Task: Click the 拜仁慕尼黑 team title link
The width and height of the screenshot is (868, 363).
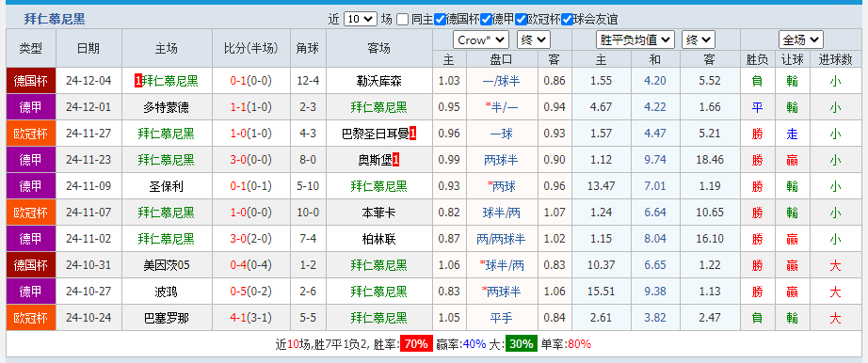Action: coord(55,20)
